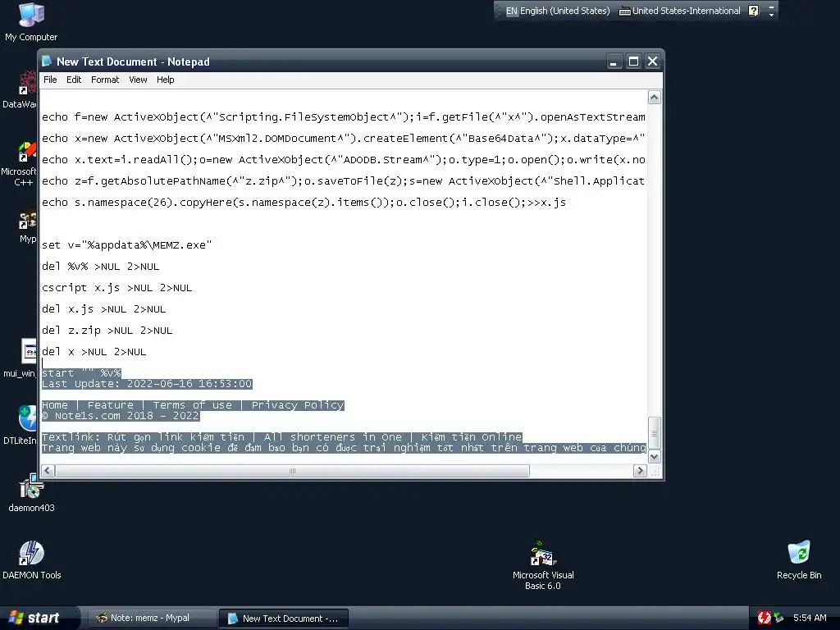Image resolution: width=840 pixels, height=630 pixels.
Task: Open the Notepad File menu
Action: click(x=50, y=80)
